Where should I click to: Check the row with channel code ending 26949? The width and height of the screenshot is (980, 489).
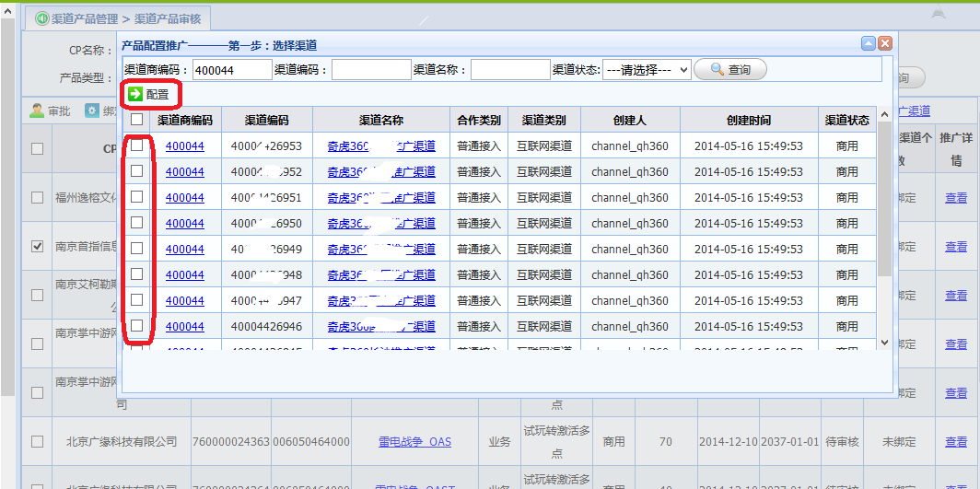[137, 248]
